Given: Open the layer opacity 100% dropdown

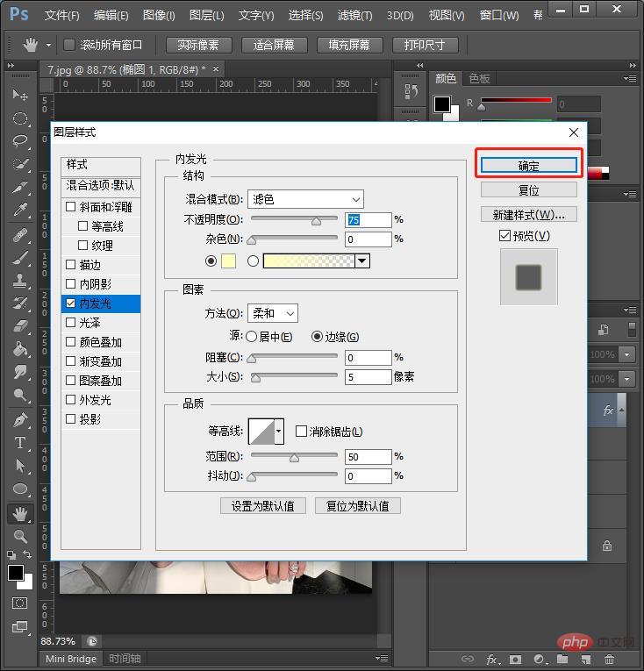Looking at the screenshot, I should point(626,354).
